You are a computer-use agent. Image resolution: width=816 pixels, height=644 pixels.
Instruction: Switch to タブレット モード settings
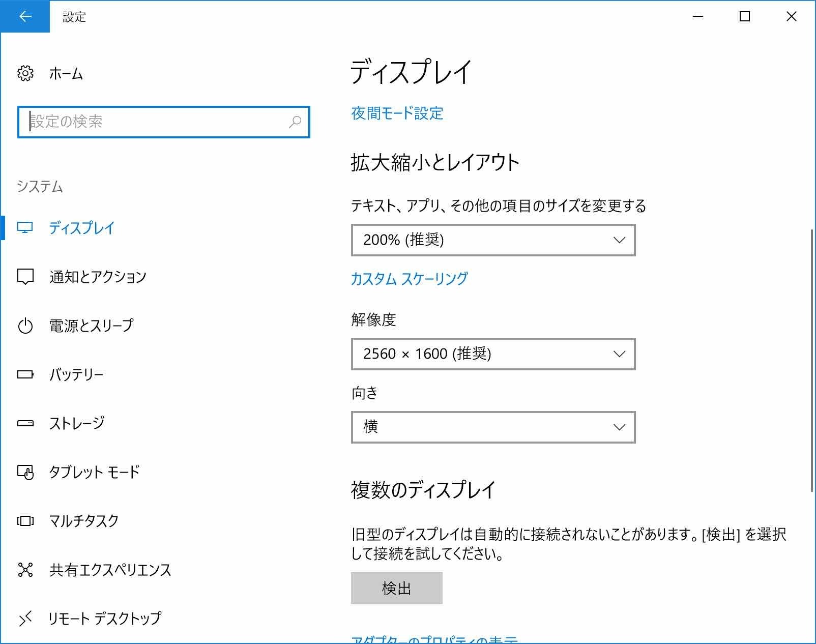pyautogui.click(x=94, y=472)
